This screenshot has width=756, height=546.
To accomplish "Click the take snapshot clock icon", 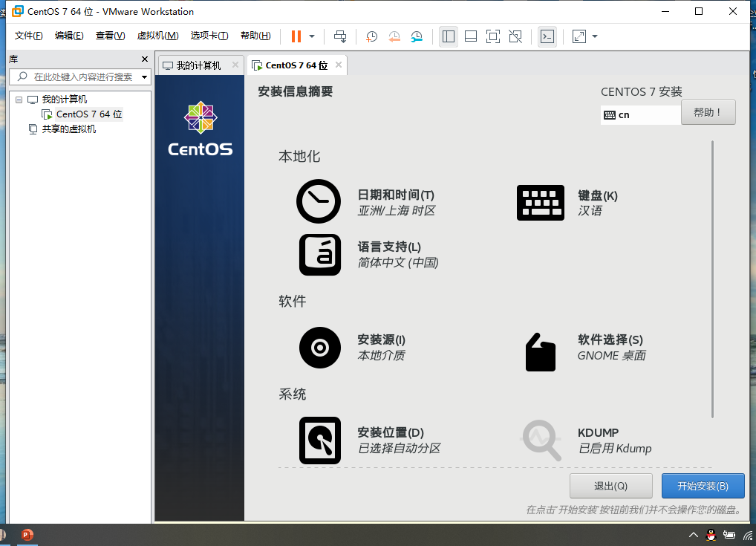I will pyautogui.click(x=371, y=36).
